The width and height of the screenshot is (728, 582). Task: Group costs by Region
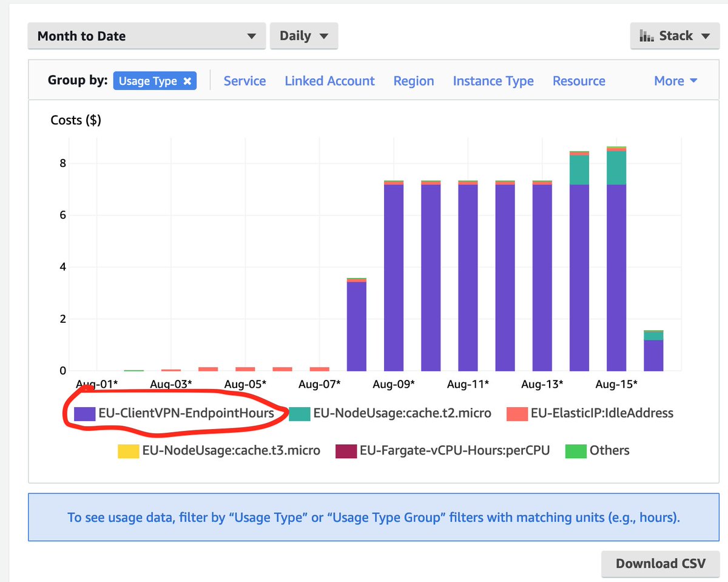[414, 81]
